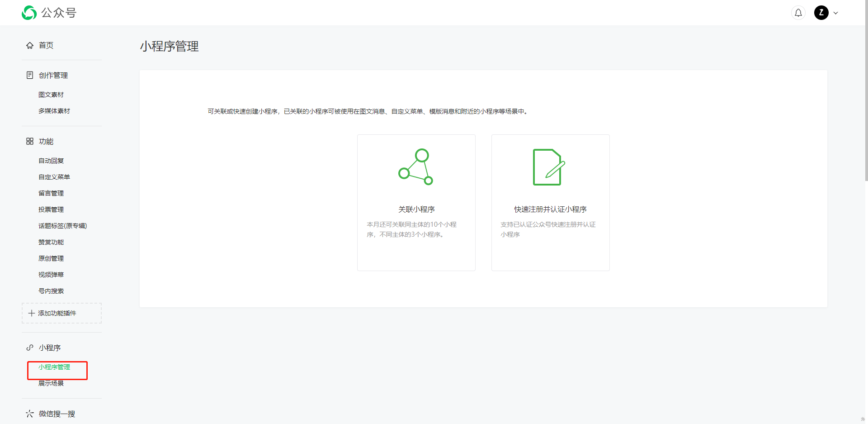
Task: Select the 小程序 section heading
Action: (50, 348)
